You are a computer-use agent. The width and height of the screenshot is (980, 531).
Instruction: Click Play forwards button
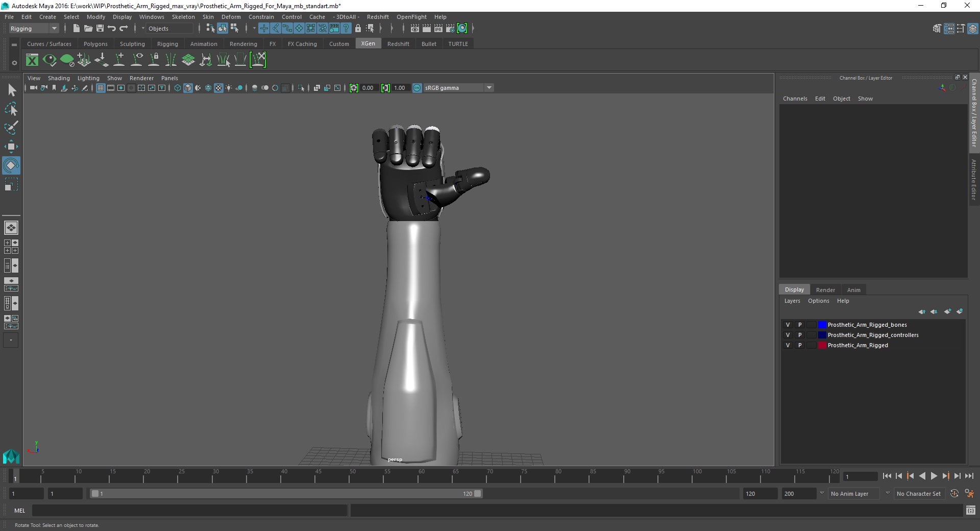click(x=934, y=476)
